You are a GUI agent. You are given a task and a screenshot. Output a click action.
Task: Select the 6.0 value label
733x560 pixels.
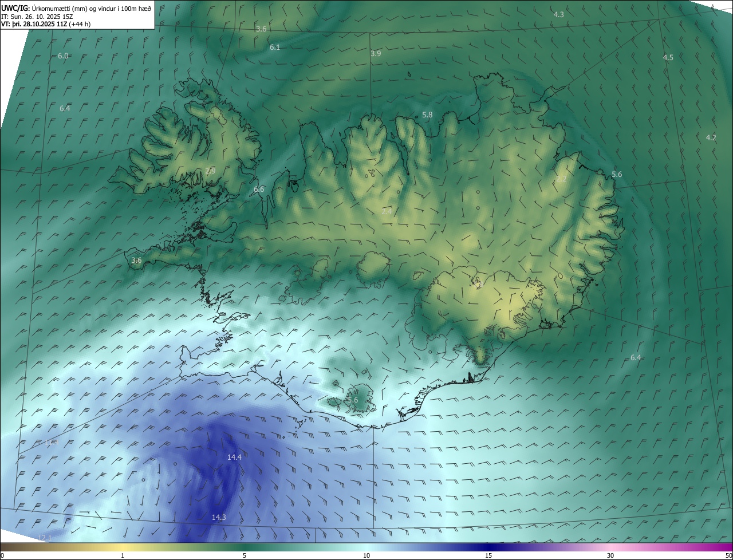pyautogui.click(x=63, y=56)
